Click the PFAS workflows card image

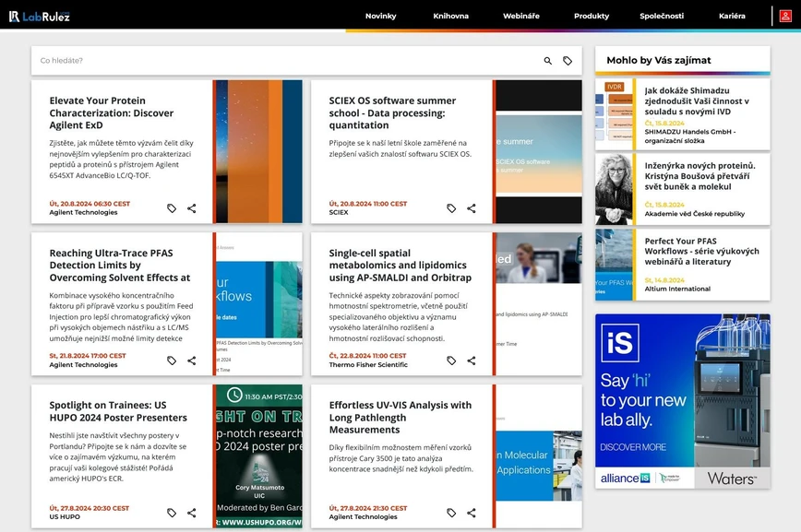coord(259,304)
